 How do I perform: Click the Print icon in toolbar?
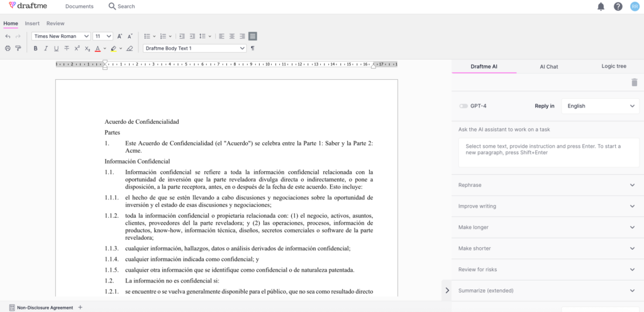8,48
